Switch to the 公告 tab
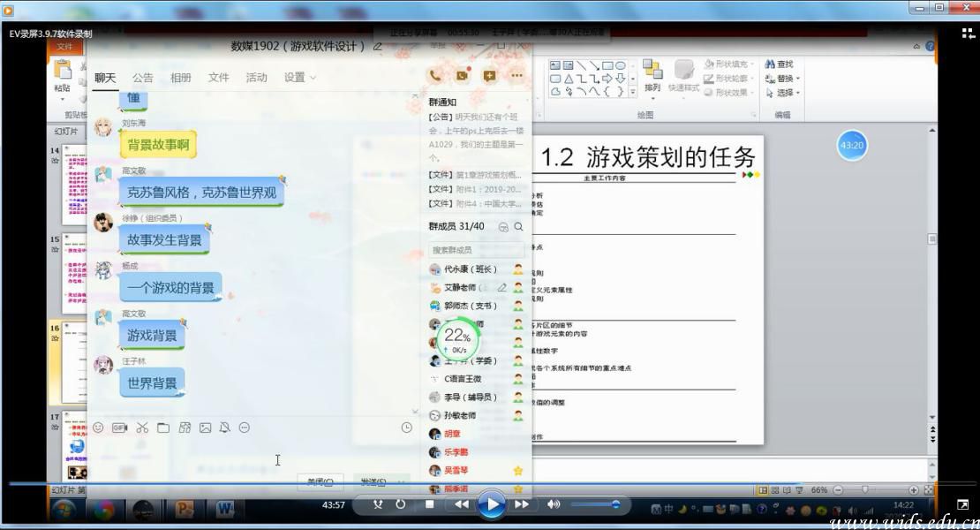This screenshot has height=530, width=980. pyautogui.click(x=142, y=78)
